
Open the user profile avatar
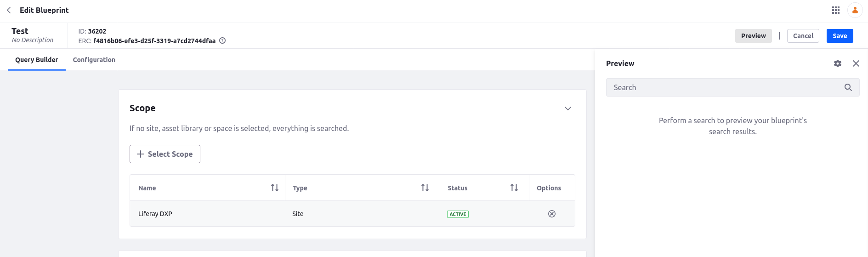855,10
